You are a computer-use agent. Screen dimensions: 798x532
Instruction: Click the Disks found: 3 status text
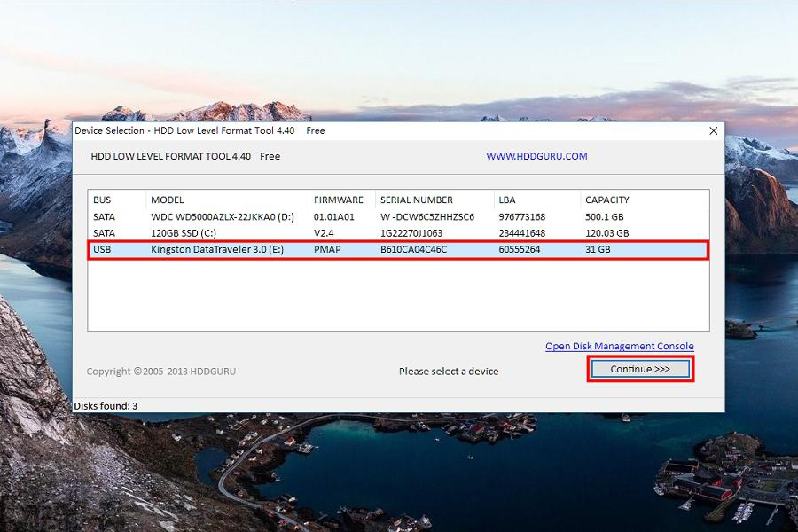pos(106,406)
